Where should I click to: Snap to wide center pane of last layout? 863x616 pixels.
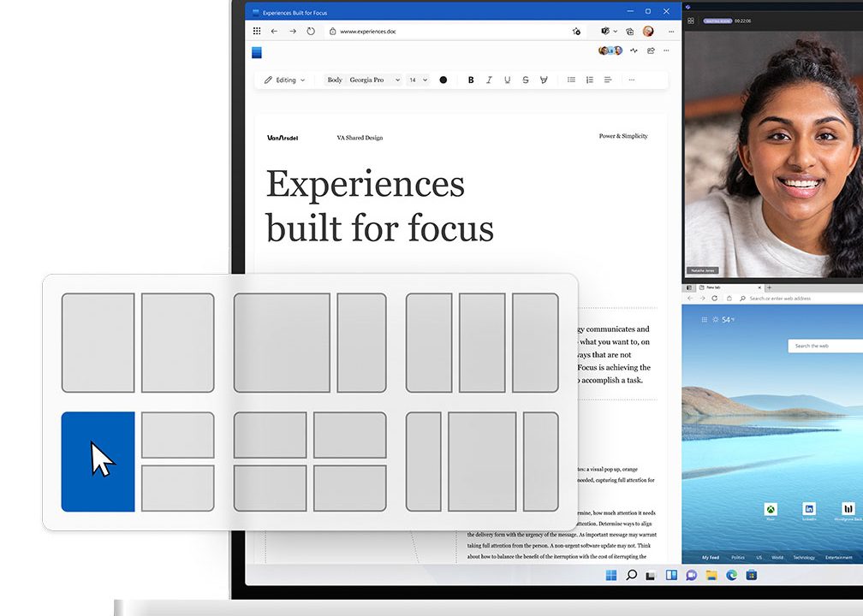pos(482,461)
